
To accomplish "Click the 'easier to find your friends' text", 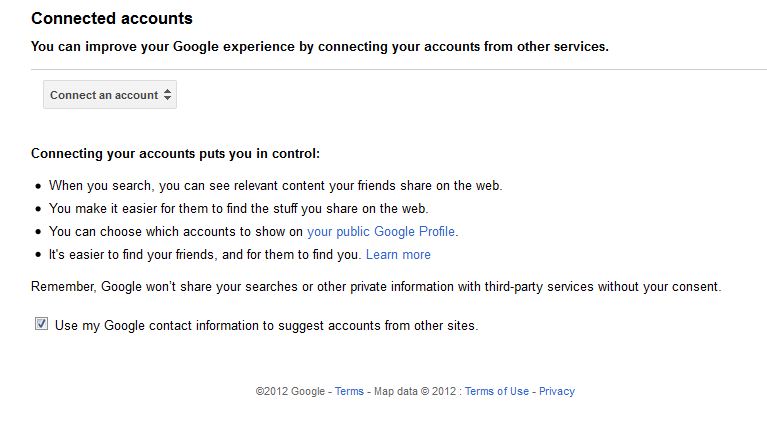I will pyautogui.click(x=205, y=255).
